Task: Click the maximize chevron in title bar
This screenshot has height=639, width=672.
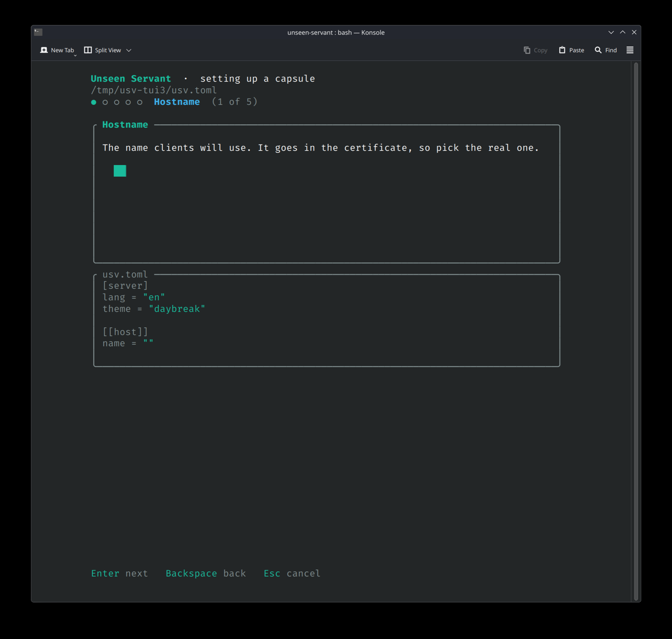Action: pos(623,32)
